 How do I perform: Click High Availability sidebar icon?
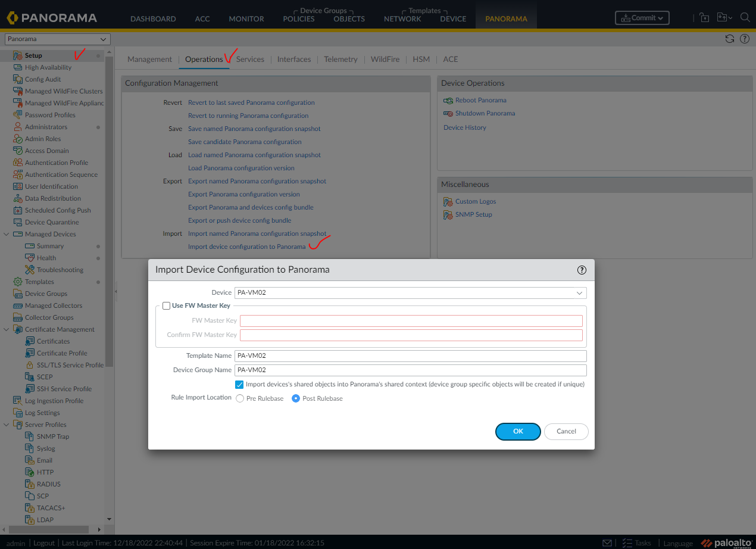(x=18, y=67)
